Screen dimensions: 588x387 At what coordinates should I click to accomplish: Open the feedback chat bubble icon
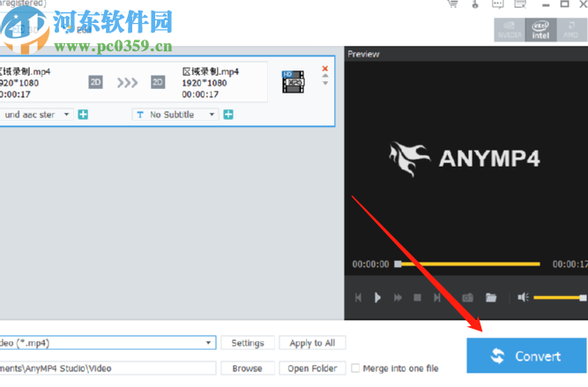[497, 4]
